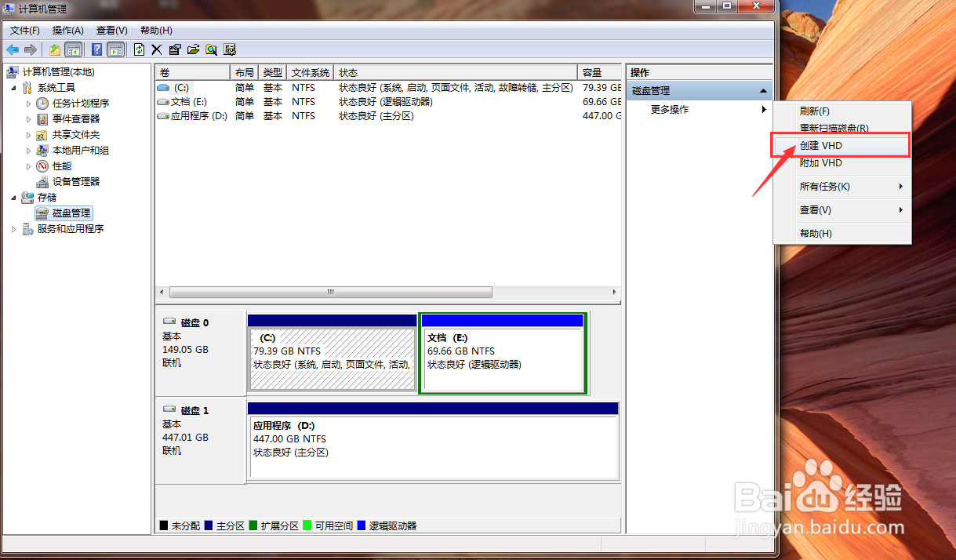Click the volume list scroll-left arrow

[162, 292]
